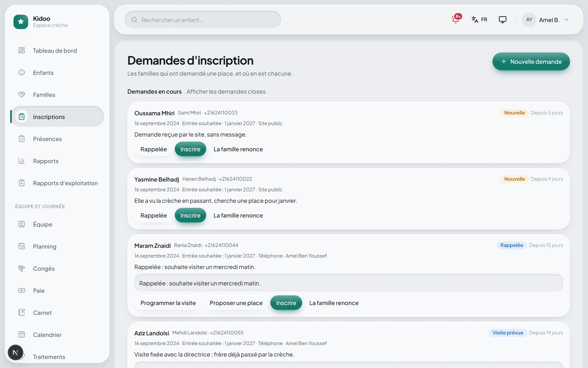Go to the Paie section

57,290
